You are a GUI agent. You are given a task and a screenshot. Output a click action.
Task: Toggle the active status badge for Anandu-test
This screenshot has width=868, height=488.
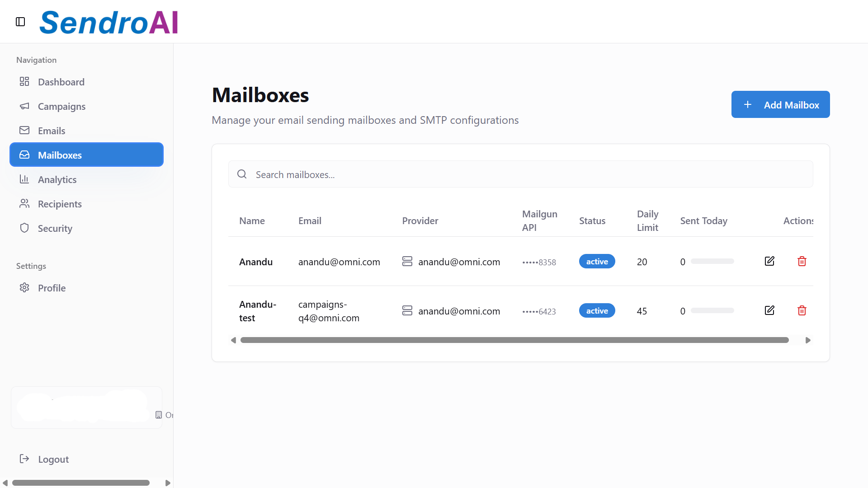click(x=597, y=310)
